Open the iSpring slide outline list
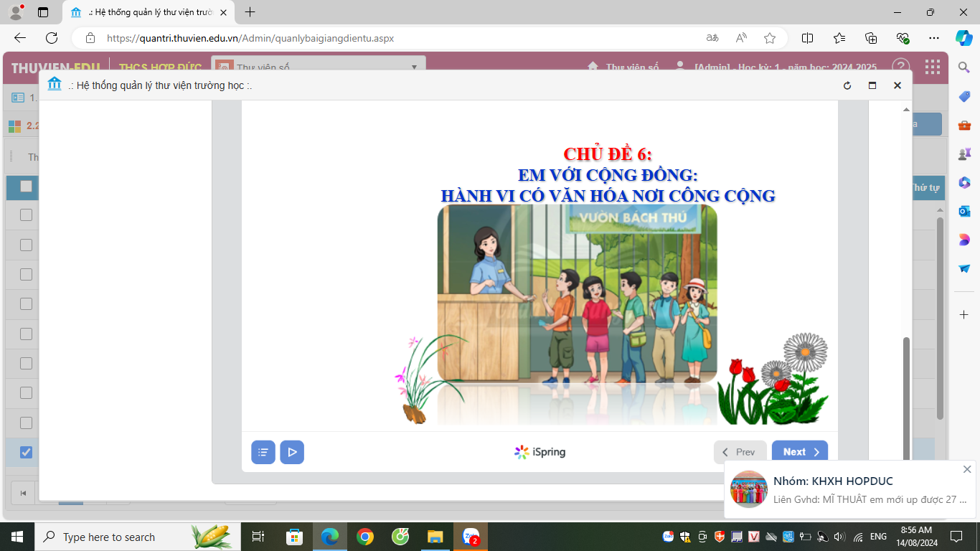980x551 pixels. point(263,452)
